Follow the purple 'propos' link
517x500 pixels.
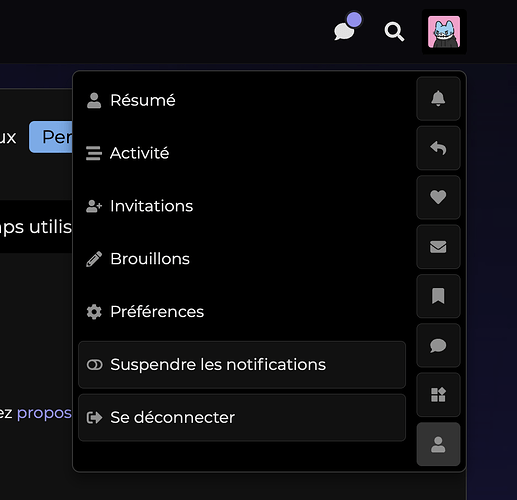(x=44, y=413)
